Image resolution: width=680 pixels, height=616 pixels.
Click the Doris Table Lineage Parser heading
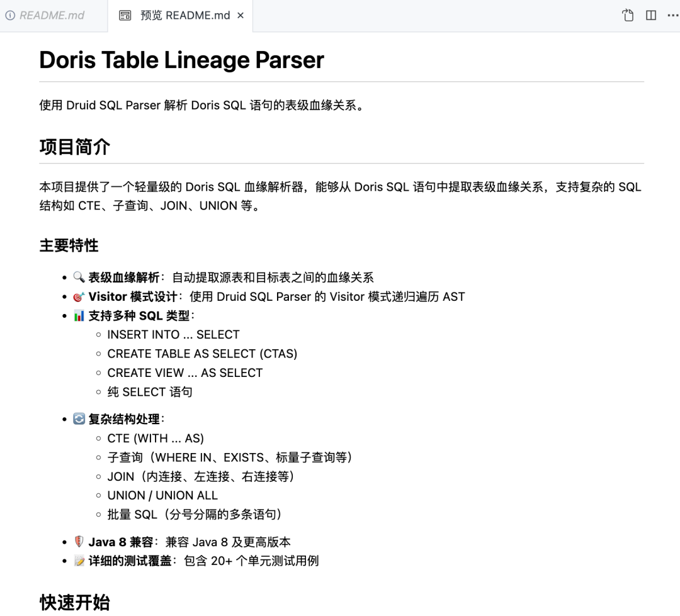point(181,60)
